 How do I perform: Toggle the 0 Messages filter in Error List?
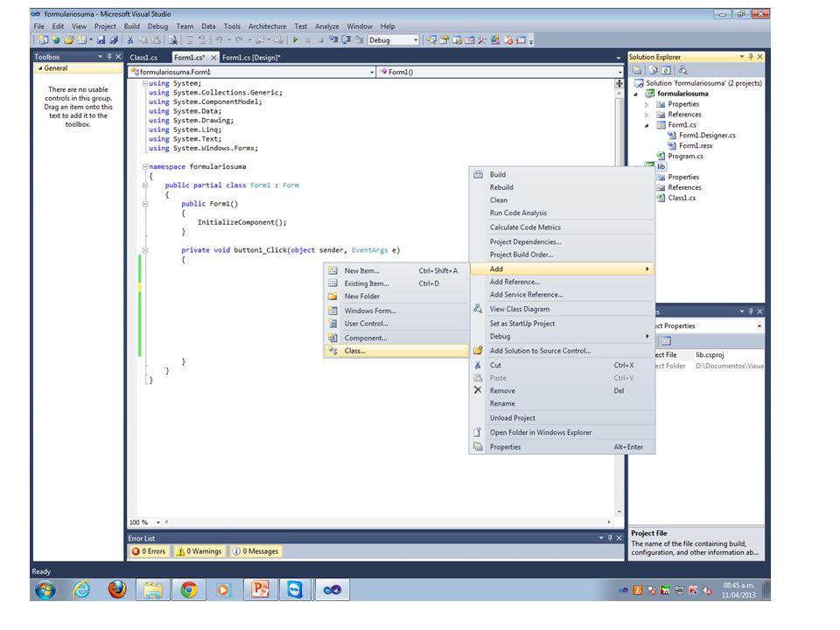255,551
